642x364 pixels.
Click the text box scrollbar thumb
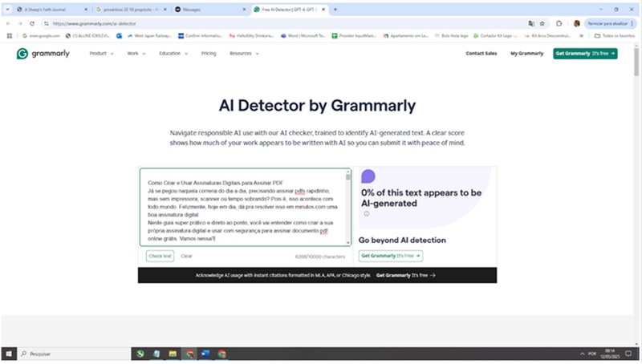[x=348, y=177]
